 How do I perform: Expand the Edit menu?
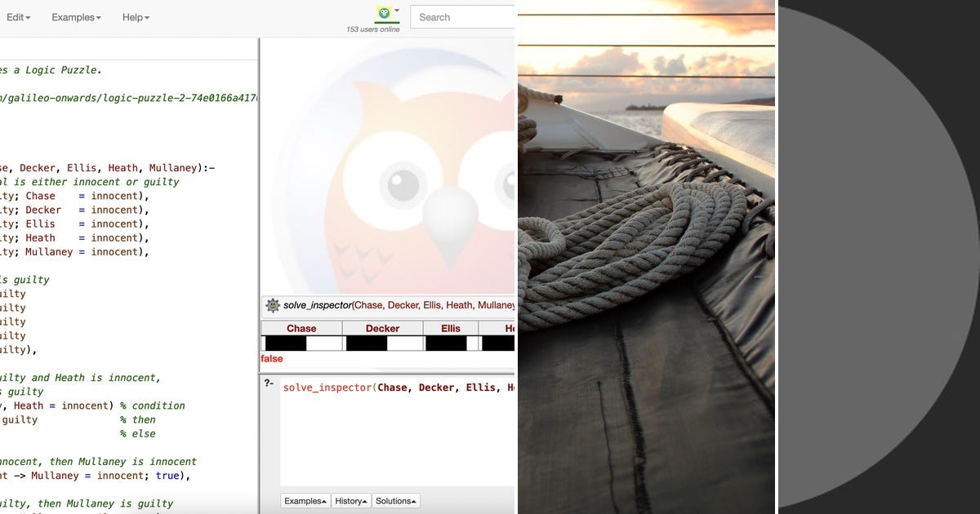tap(17, 16)
